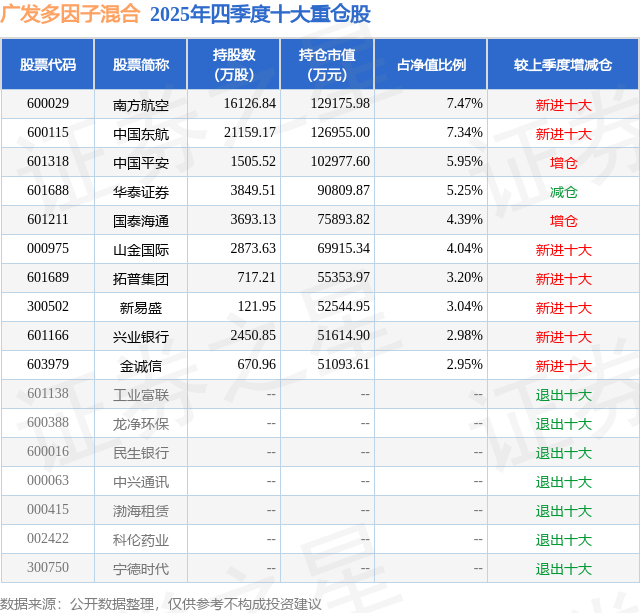
Task: Open the 南方航空 stock name
Action: (x=141, y=105)
